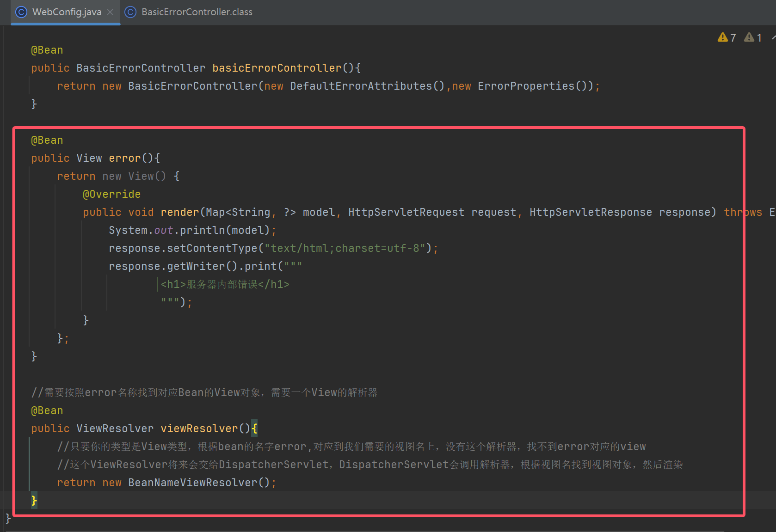Click new View() anonymous class expression
The image size is (776, 532).
(x=134, y=176)
